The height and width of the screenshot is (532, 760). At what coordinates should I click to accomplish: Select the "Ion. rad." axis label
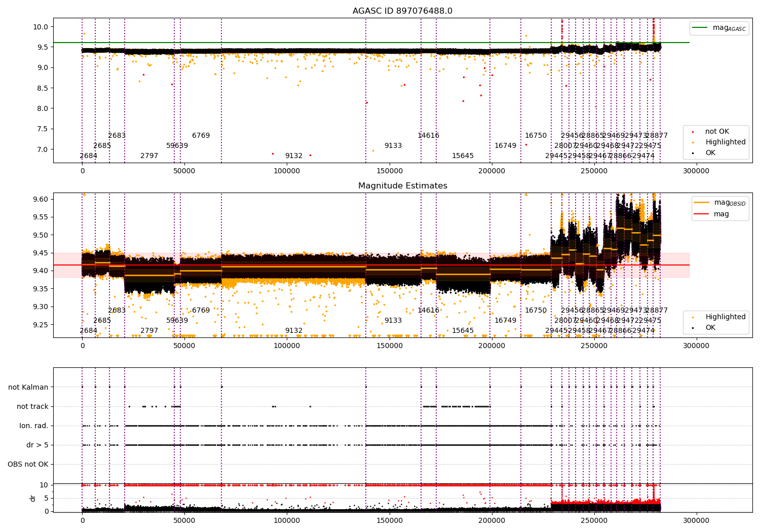point(34,426)
